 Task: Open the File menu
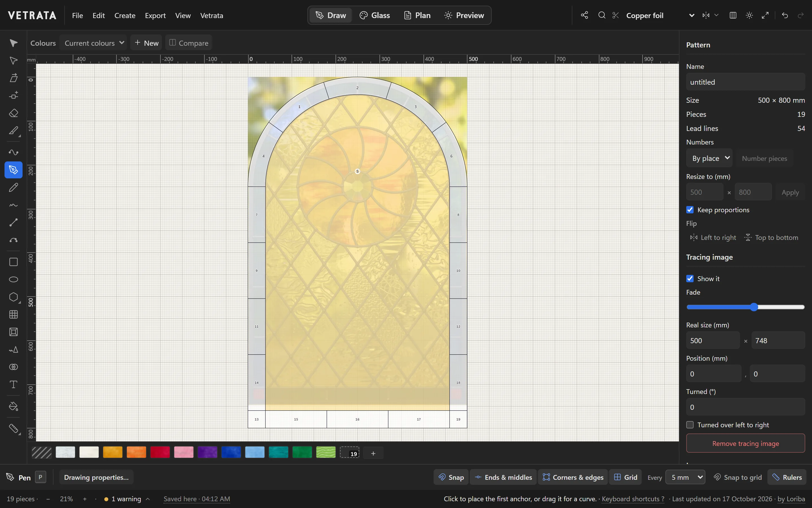click(x=78, y=16)
